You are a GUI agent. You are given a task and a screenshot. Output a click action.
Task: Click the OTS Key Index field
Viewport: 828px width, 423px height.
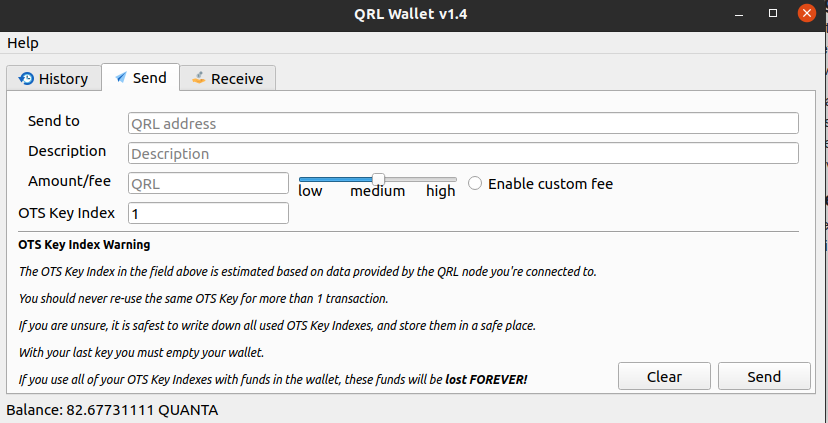coord(209,213)
